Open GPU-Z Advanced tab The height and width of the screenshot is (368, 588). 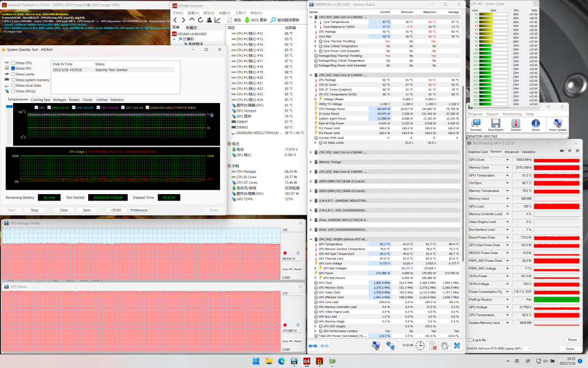(511, 152)
